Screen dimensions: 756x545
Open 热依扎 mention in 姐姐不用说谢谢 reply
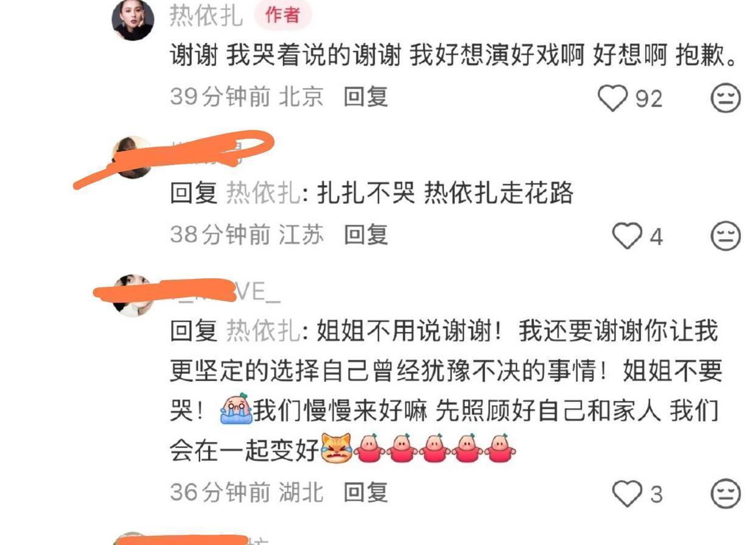click(263, 331)
